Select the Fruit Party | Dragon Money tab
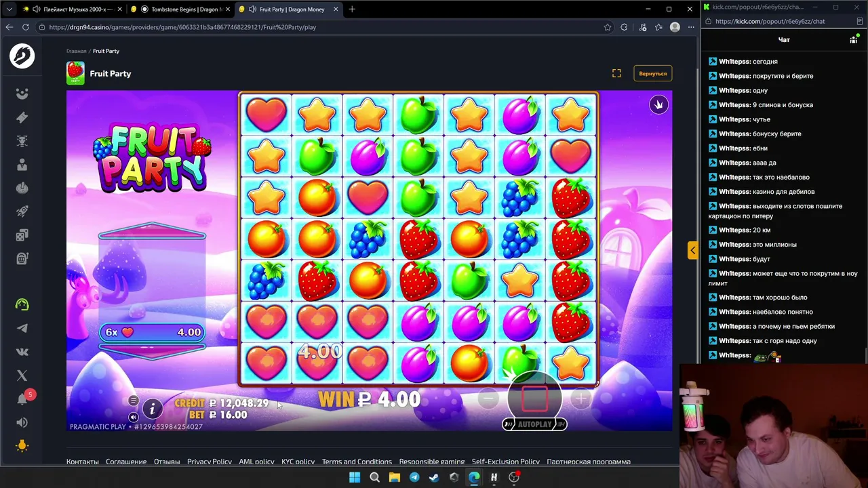Image resolution: width=868 pixels, height=488 pixels. point(290,9)
